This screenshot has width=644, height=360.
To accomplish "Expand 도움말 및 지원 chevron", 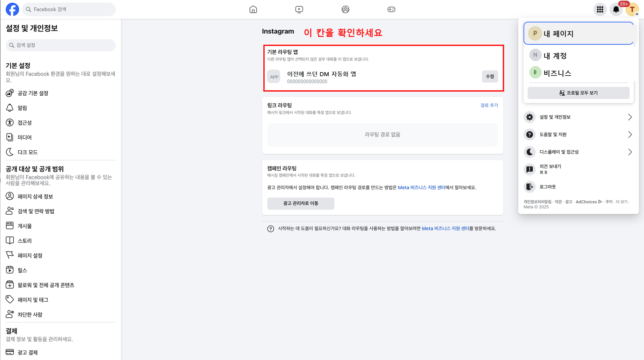I will click(x=630, y=135).
